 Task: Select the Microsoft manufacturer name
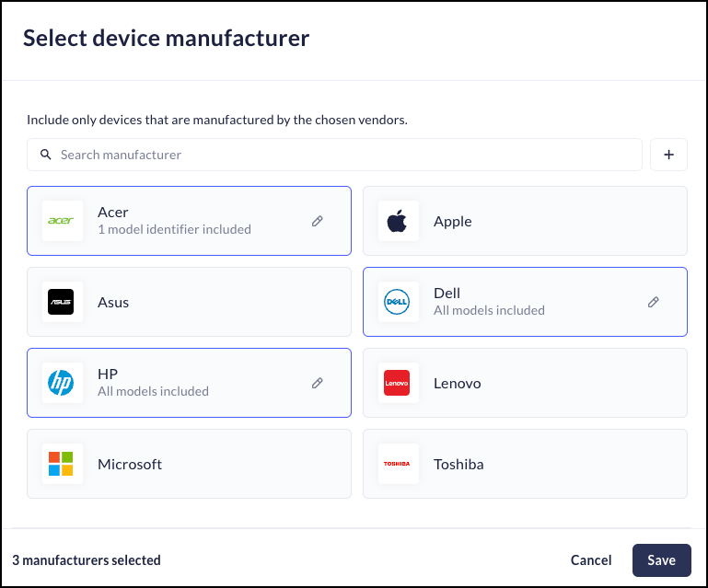130,465
